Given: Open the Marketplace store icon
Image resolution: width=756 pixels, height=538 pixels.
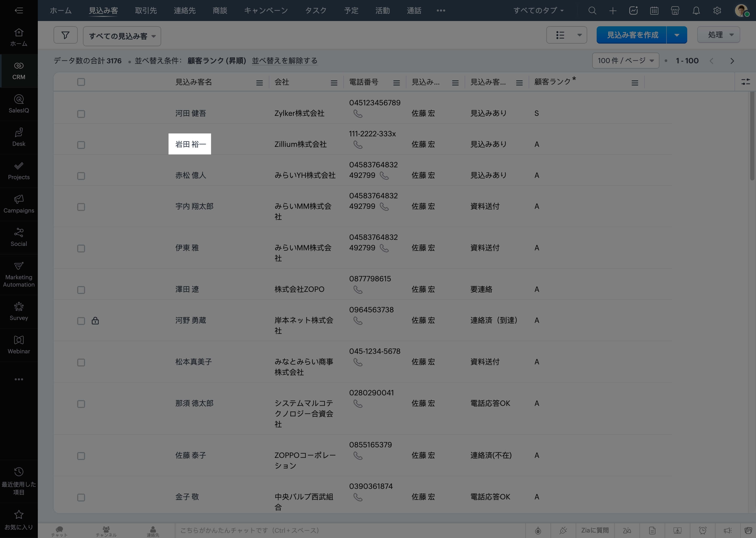Looking at the screenshot, I should coord(675,10).
